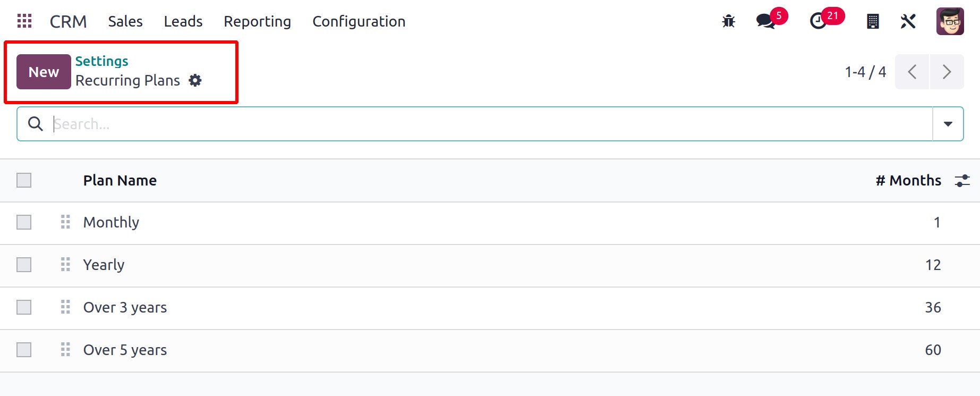980x396 pixels.
Task: Open the apps grid menu icon
Action: (24, 21)
